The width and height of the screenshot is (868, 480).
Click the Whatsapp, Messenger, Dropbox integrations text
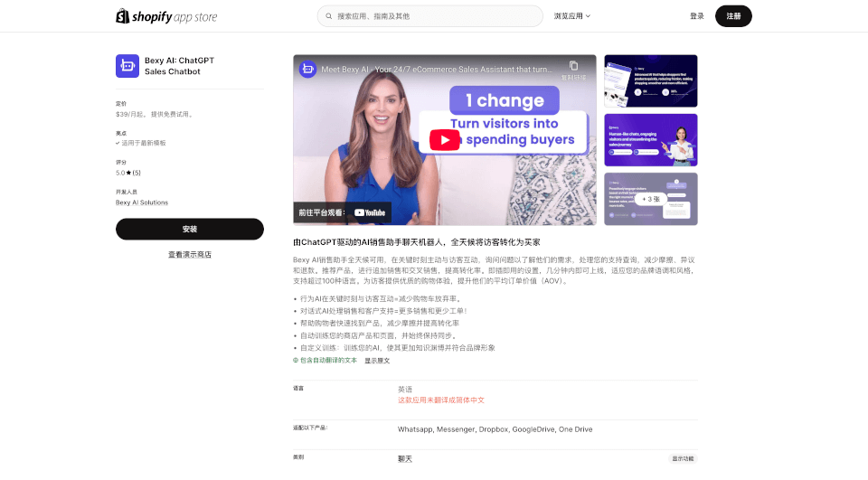[495, 429]
